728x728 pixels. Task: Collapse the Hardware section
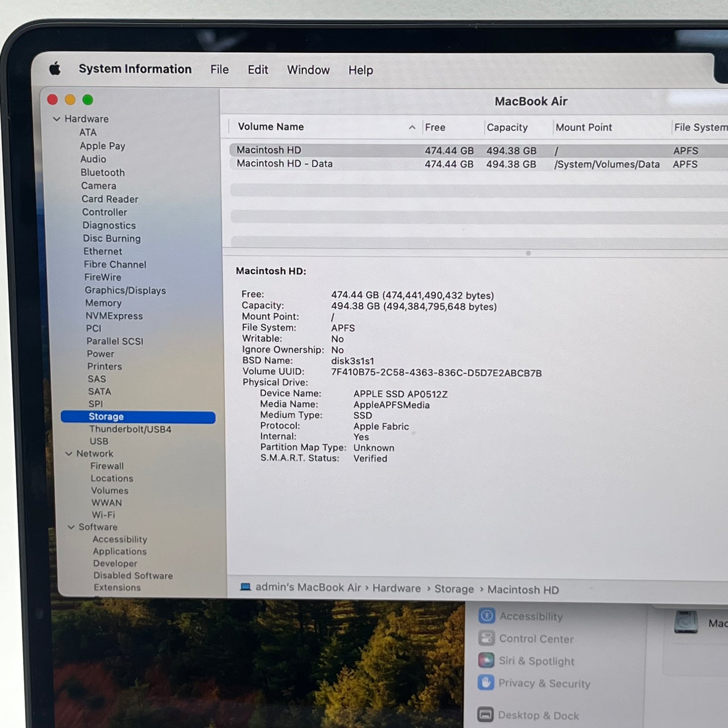(56, 119)
